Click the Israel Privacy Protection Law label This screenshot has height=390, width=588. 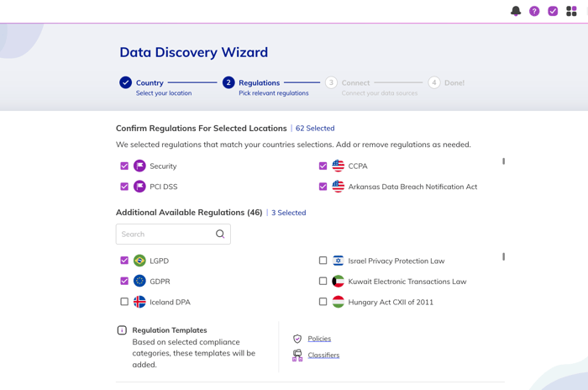tap(396, 261)
